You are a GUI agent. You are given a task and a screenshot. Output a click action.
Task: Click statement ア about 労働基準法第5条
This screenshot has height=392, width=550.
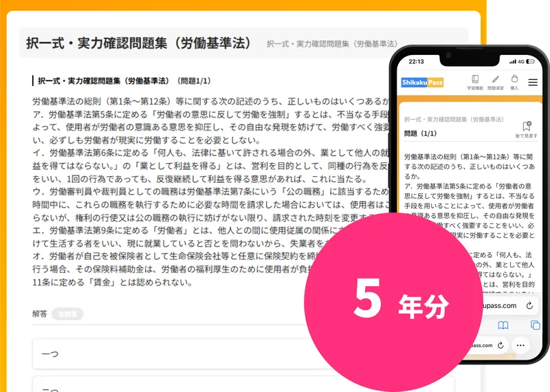[210, 127]
